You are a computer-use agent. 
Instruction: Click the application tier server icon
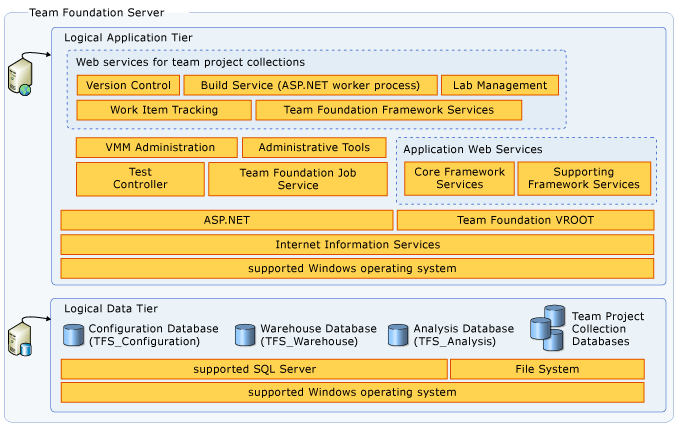20,76
